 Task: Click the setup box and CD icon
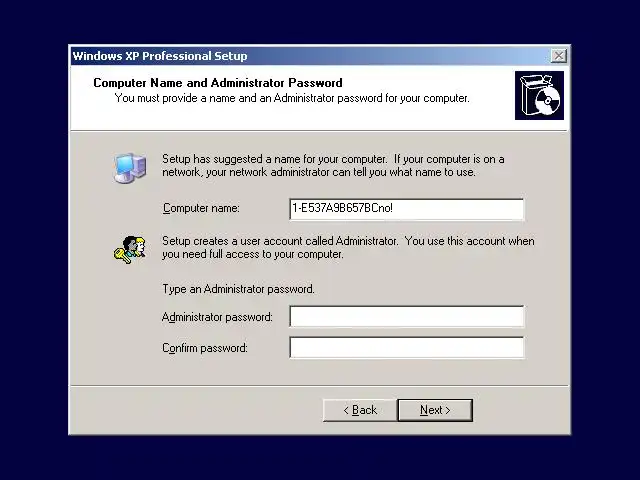539,96
